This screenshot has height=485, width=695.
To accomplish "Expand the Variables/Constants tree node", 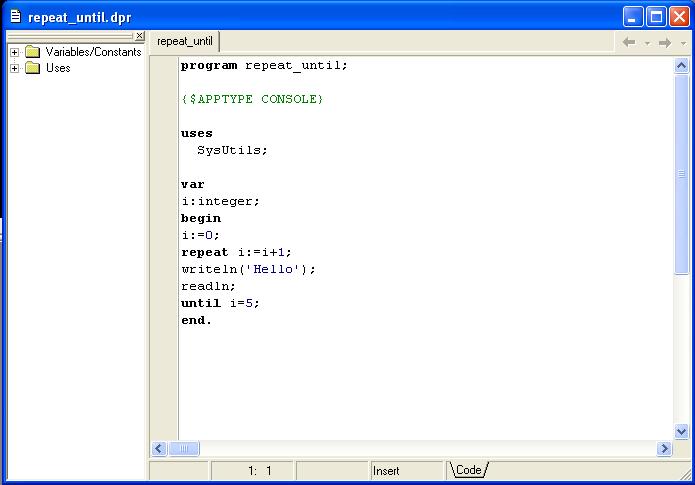I will point(14,52).
